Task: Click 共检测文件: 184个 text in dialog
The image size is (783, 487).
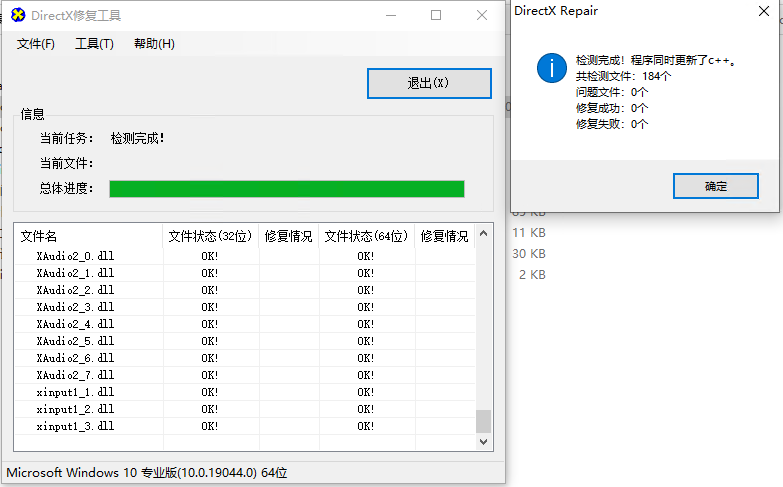Action: 623,76
